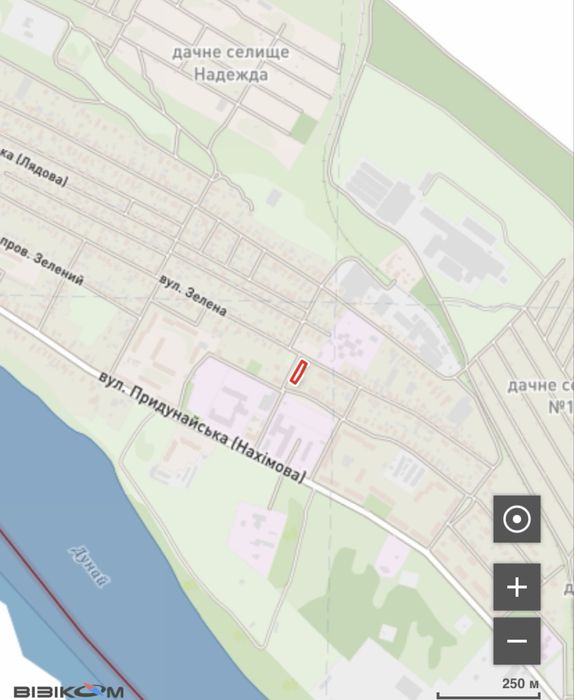Zoom in with the plus button
574x700 pixels.
pyautogui.click(x=517, y=587)
